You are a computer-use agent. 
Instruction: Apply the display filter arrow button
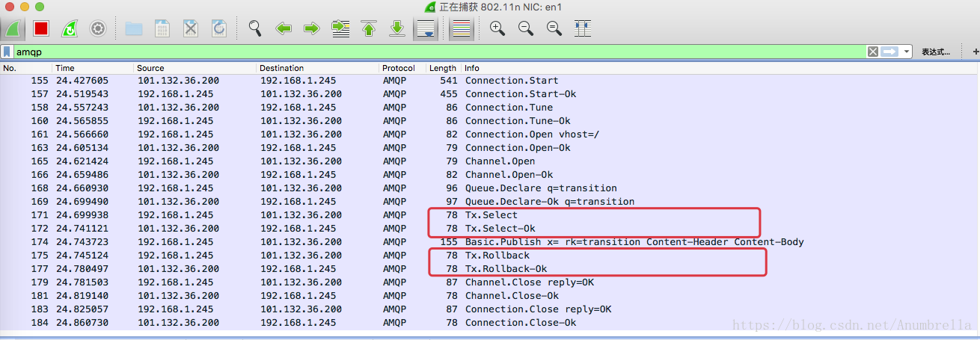click(889, 52)
